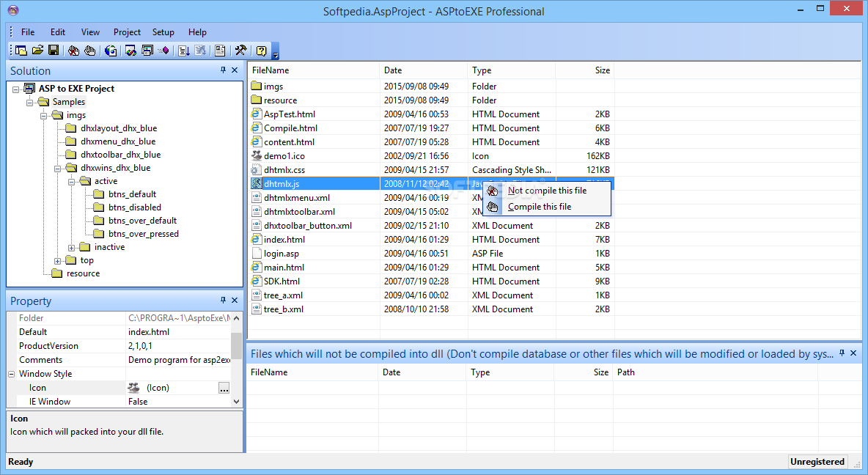Open the Help menu
This screenshot has height=475, width=868.
[197, 32]
